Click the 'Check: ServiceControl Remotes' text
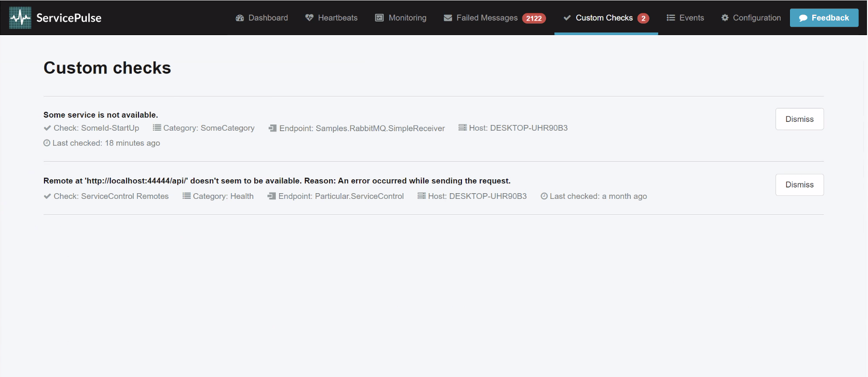Image resolution: width=868 pixels, height=377 pixels. [111, 196]
